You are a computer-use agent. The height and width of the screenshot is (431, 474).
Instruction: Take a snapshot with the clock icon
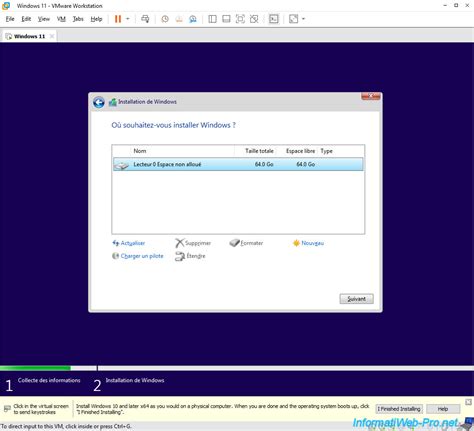click(165, 19)
